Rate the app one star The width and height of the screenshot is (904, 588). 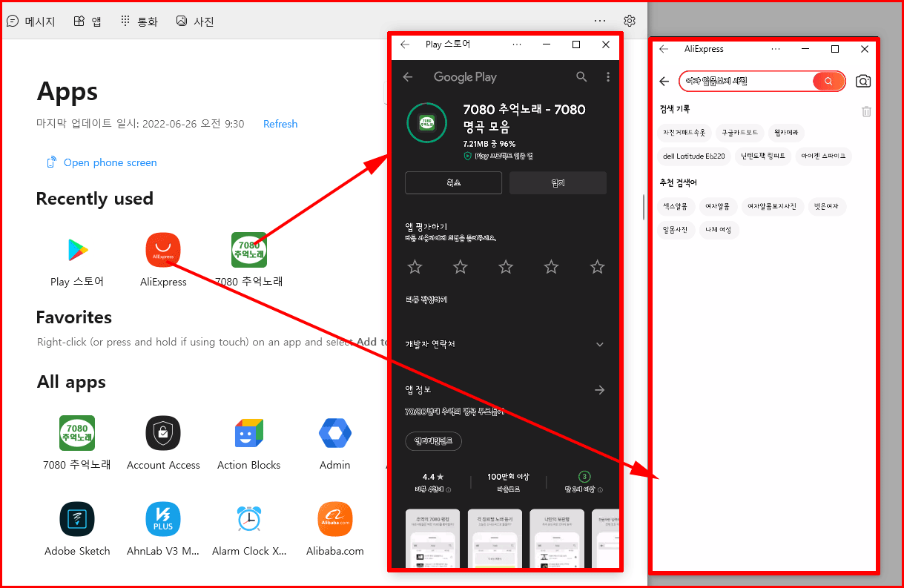[x=415, y=267]
